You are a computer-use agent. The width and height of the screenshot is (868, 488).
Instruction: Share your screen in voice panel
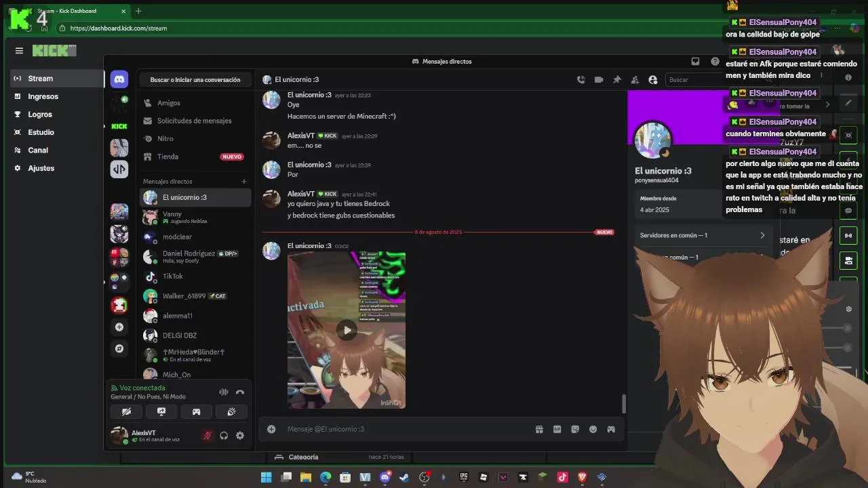[161, 411]
